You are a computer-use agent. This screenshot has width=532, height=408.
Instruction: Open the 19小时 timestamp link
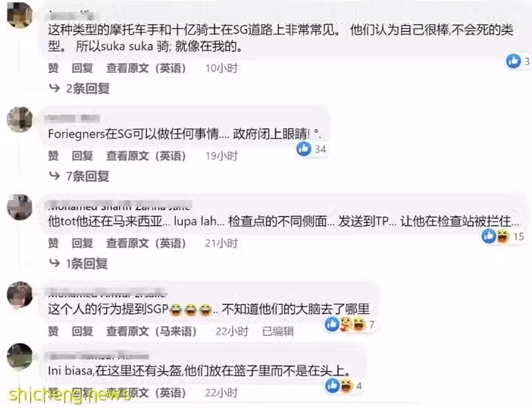[x=221, y=155]
